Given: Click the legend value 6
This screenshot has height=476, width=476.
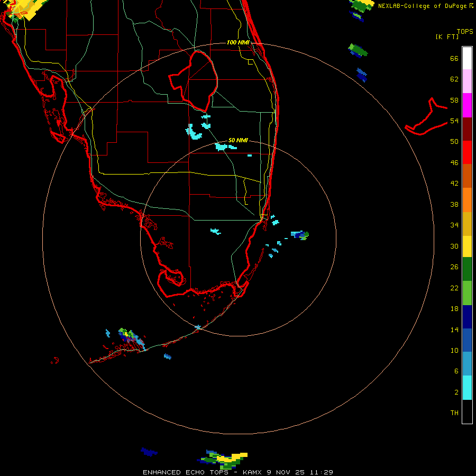Looking at the screenshot, I should tap(456, 371).
